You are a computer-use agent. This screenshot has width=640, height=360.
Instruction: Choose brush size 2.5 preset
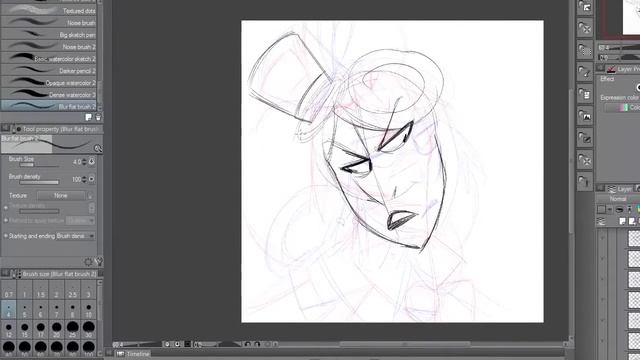coord(72,289)
